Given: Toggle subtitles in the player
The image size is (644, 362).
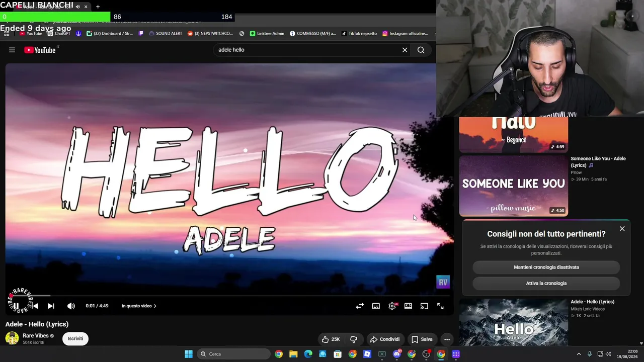Looking at the screenshot, I should [x=376, y=306].
